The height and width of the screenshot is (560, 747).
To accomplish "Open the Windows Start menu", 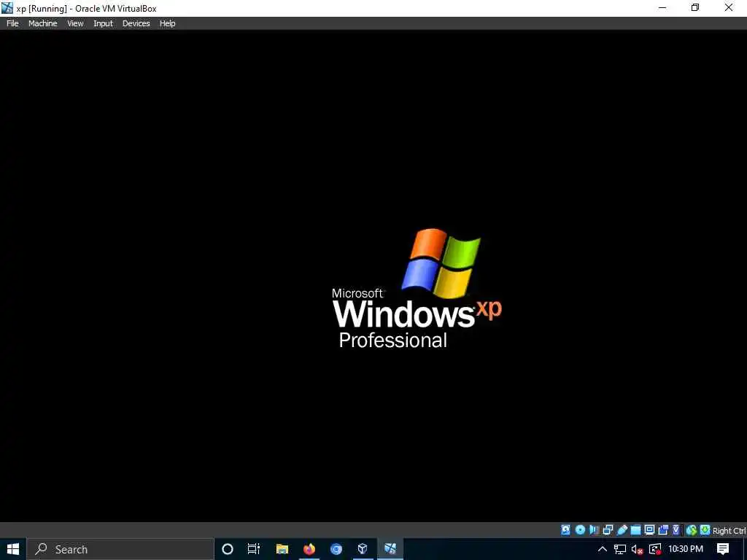I will (13, 549).
